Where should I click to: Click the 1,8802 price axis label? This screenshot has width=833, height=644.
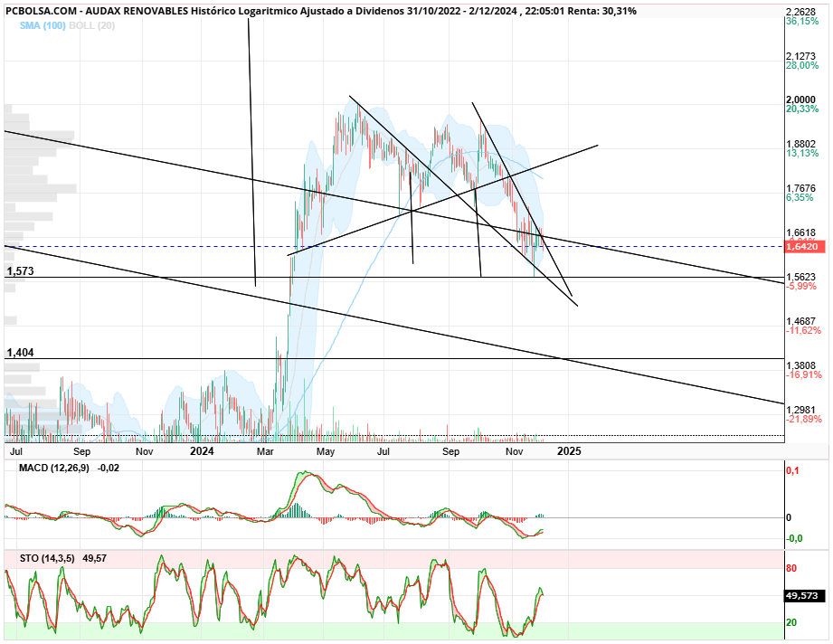pos(800,144)
